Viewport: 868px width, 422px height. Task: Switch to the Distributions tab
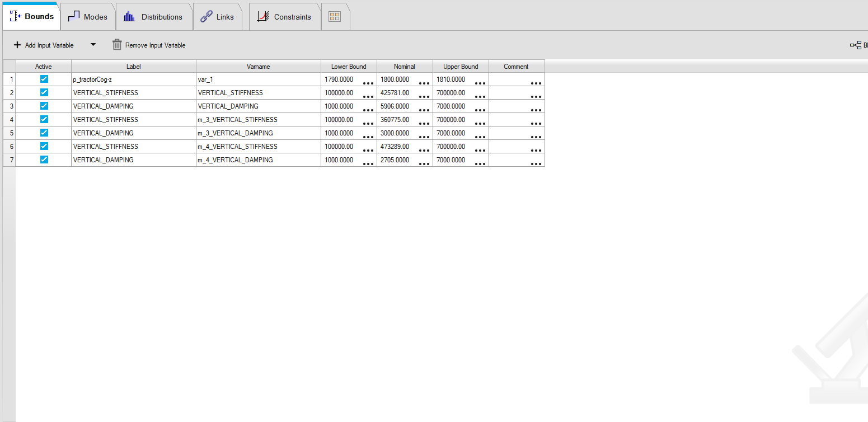click(153, 17)
